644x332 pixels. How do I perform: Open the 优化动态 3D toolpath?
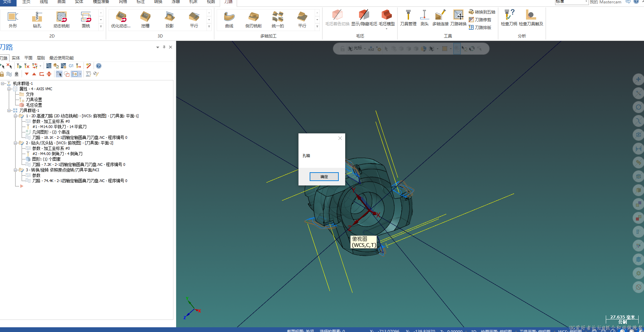coord(121,20)
